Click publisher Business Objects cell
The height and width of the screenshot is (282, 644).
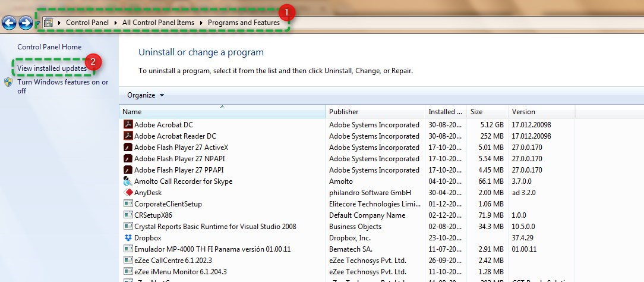click(x=355, y=227)
